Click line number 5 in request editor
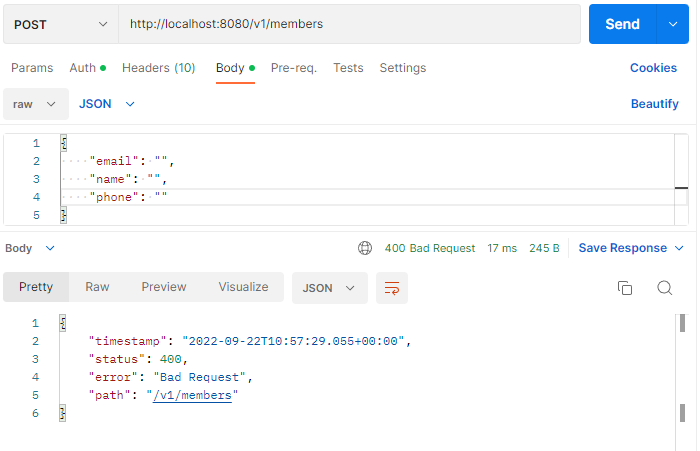 36,215
